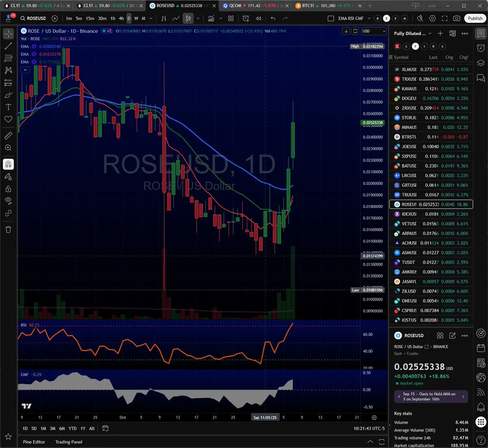Toggle lock all drawings

8,189
